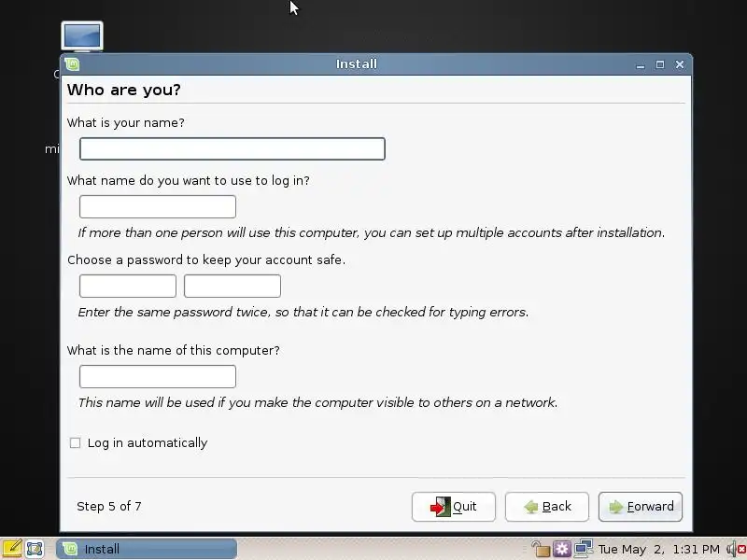This screenshot has width=747, height=560.
Task: Open the network connection tray icon
Action: (x=583, y=549)
